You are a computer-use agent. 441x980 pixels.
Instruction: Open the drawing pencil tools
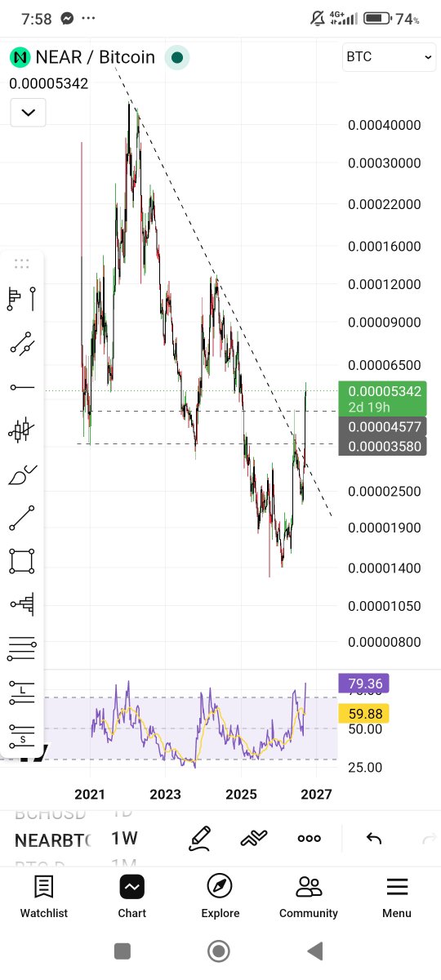(x=200, y=838)
